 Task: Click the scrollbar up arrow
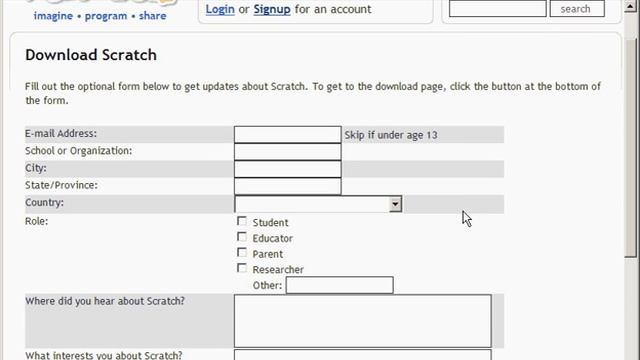[x=631, y=6]
